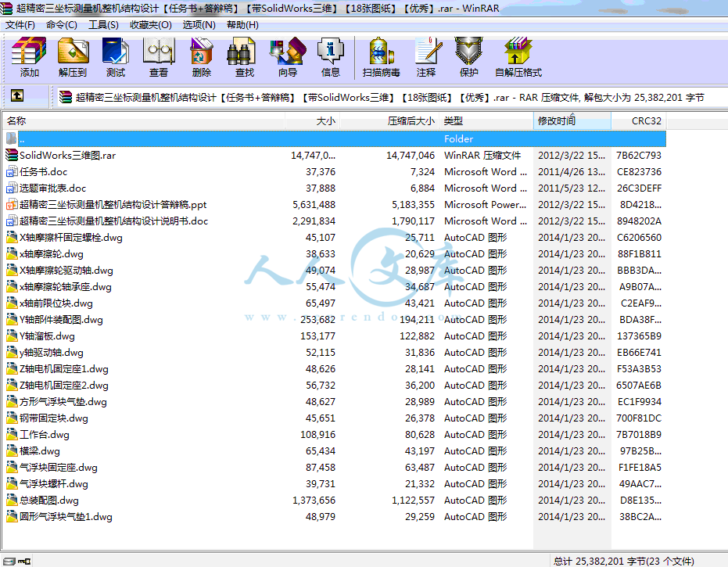
Task: Sort files by the CRC32 column header
Action: click(x=639, y=120)
